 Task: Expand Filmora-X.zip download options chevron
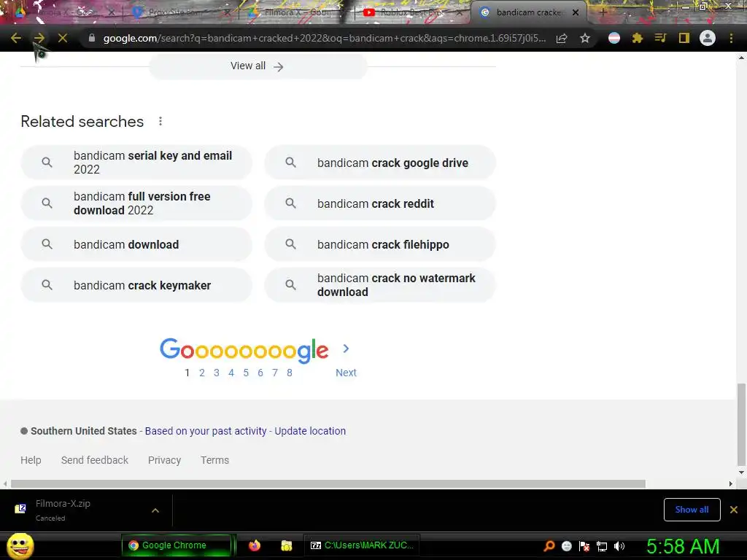click(x=155, y=510)
